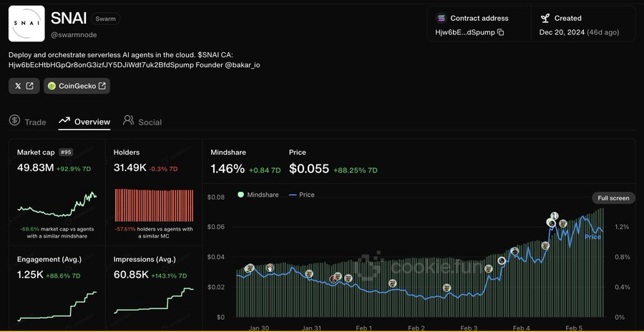Open the CoinGecko link button
Screen dimensions: 644x332
click(x=77, y=86)
